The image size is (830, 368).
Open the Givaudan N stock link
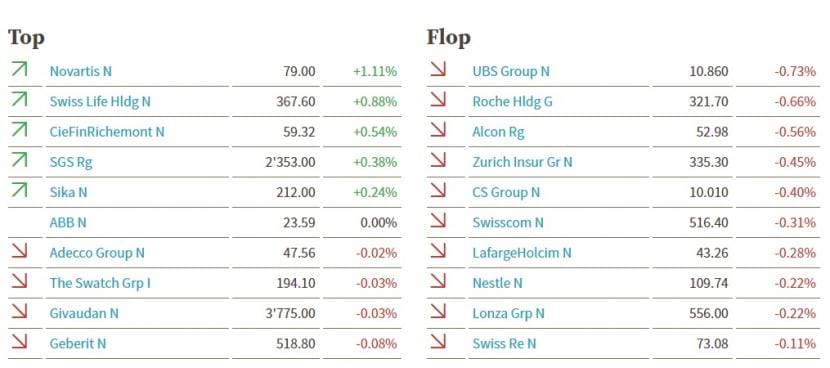pyautogui.click(x=84, y=313)
